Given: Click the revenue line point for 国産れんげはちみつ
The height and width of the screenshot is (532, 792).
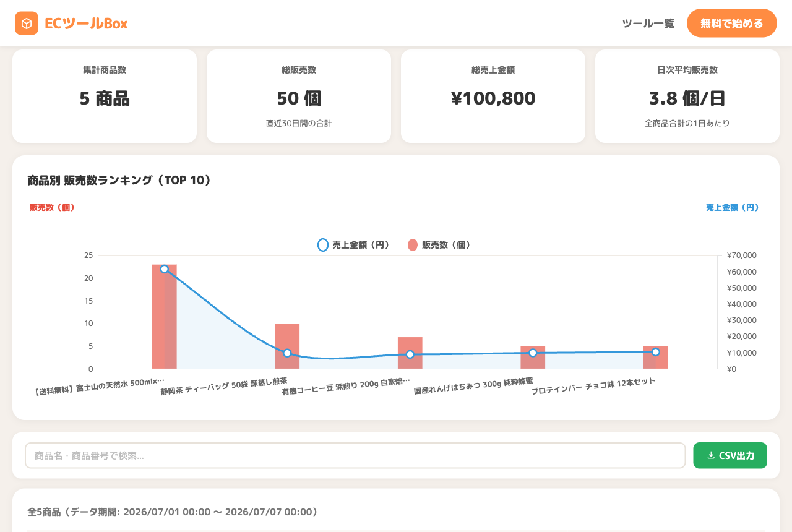Looking at the screenshot, I should click(533, 353).
